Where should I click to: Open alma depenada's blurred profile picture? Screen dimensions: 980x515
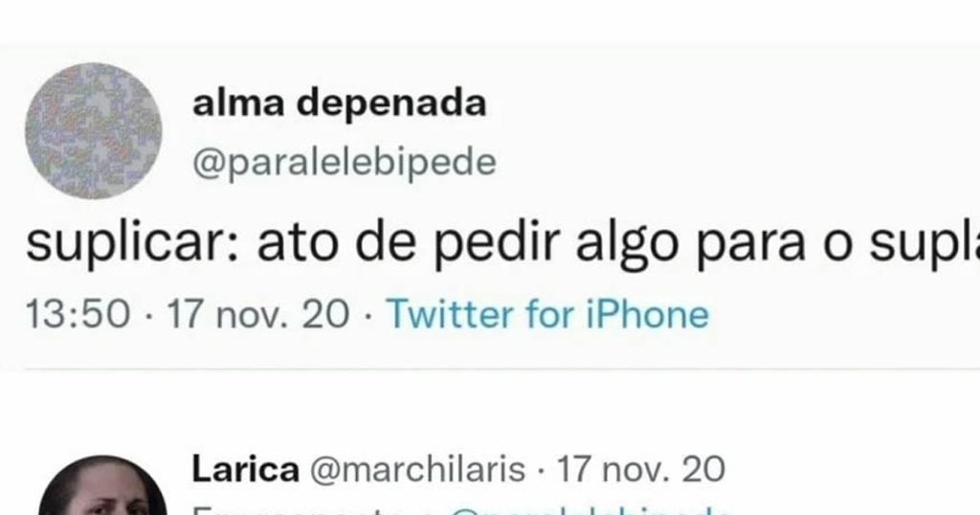tap(93, 130)
